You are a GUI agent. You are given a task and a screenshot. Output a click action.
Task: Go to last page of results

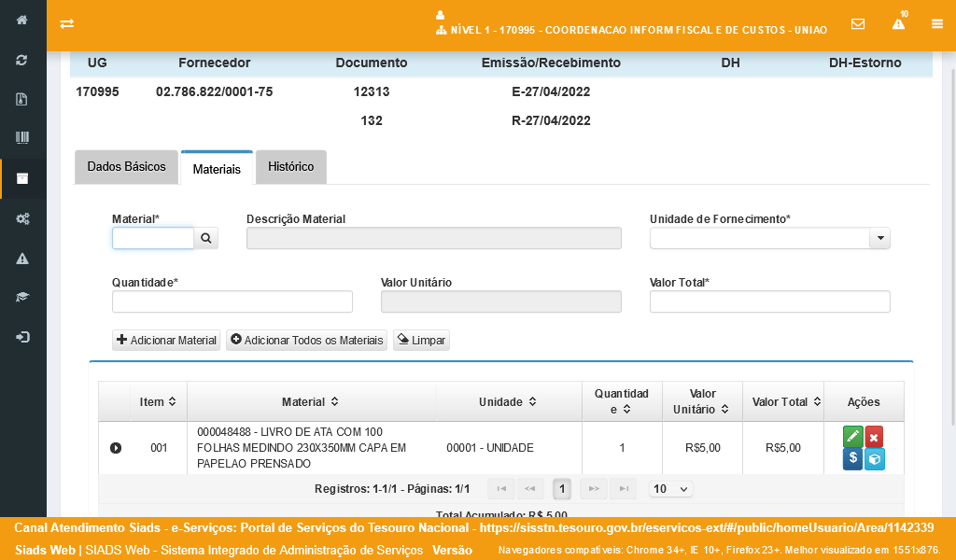[623, 489]
